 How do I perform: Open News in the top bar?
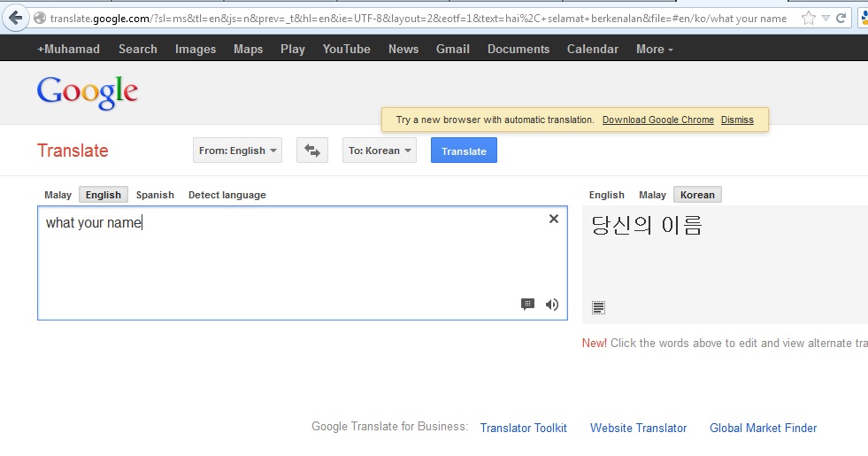[x=403, y=49]
